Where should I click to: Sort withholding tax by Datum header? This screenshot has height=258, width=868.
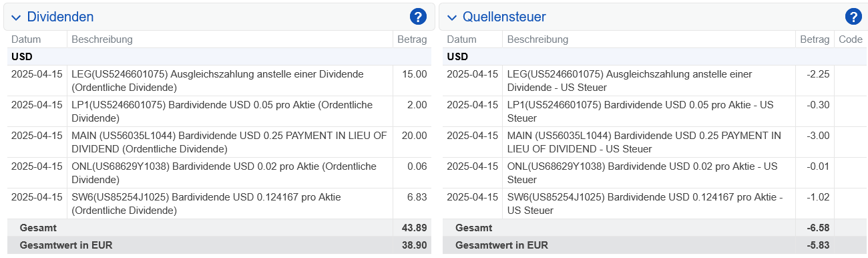pos(461,39)
